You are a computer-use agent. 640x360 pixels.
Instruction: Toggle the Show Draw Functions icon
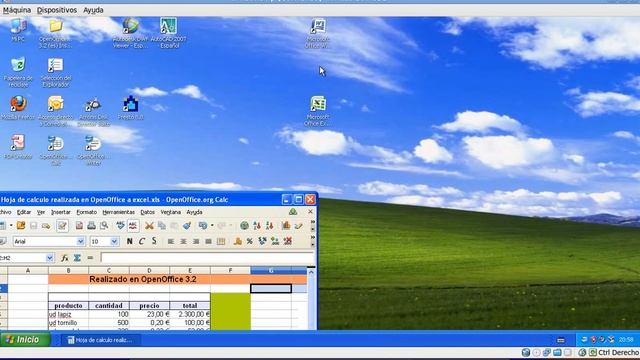point(298,225)
